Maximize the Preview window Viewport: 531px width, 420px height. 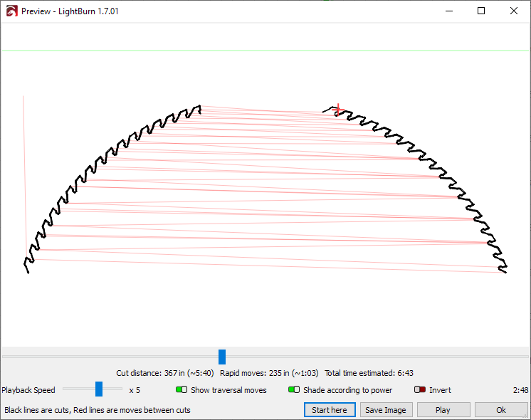point(481,11)
